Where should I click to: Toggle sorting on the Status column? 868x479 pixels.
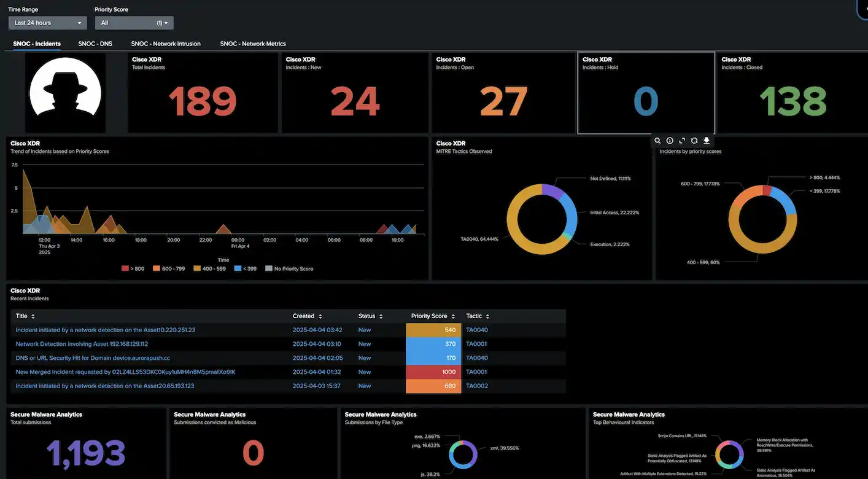pos(381,316)
